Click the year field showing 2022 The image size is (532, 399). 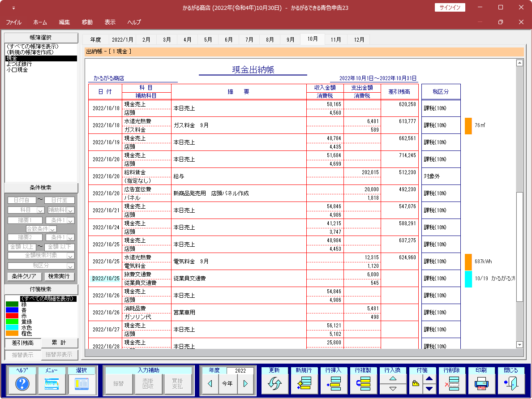(240, 370)
